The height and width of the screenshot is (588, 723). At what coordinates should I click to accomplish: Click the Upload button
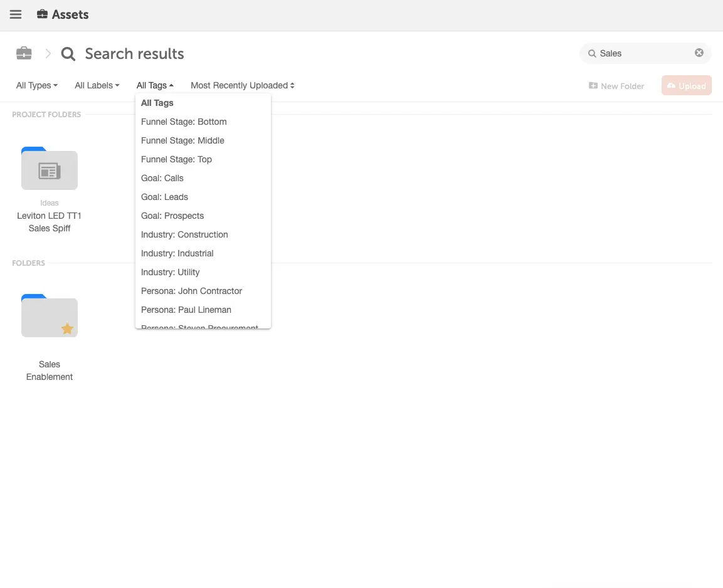tap(687, 86)
